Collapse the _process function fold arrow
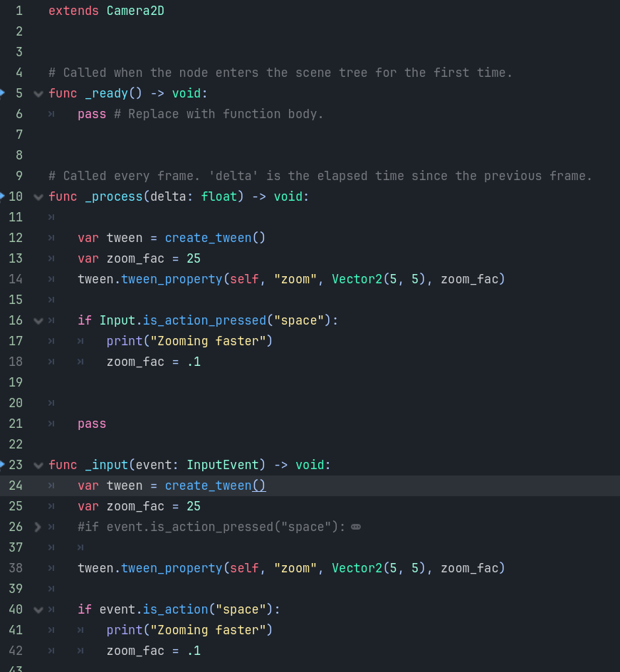Viewport: 620px width, 672px height. tap(38, 197)
